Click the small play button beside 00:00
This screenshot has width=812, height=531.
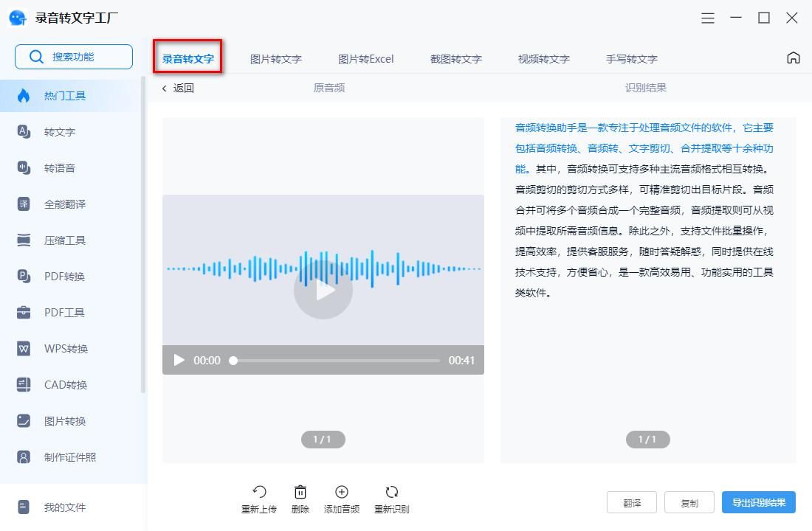(179, 360)
